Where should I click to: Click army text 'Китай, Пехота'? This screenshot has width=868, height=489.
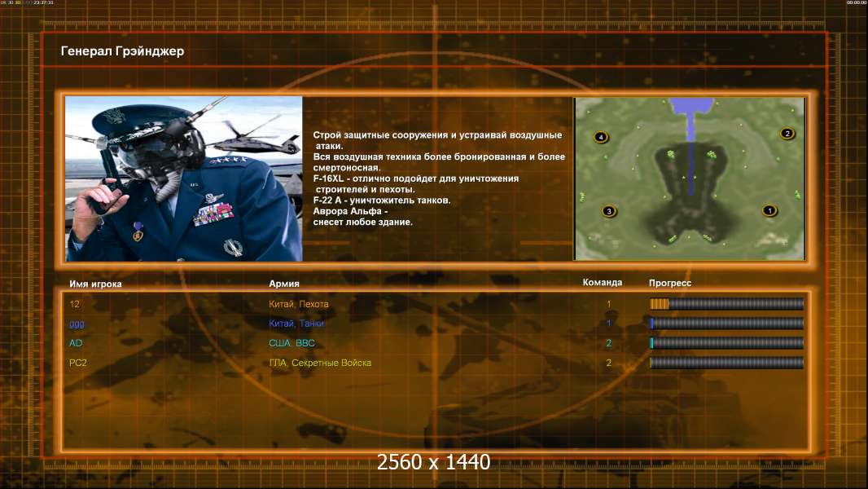pos(298,304)
